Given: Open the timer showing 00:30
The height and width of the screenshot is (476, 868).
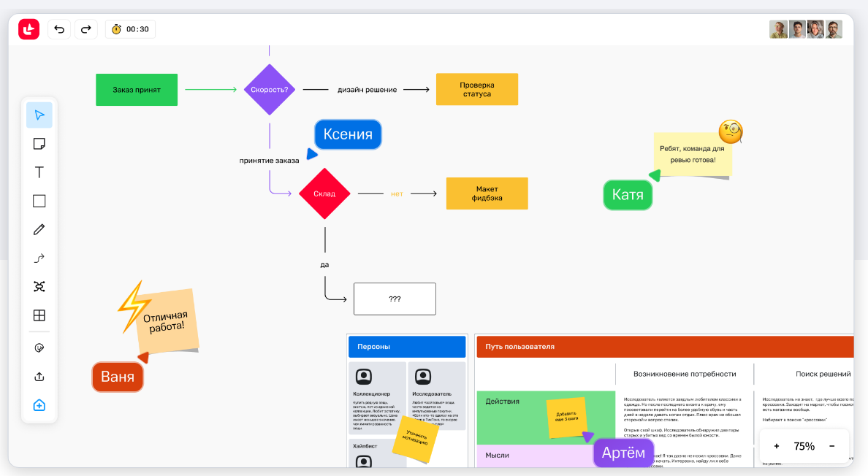Looking at the screenshot, I should click(x=130, y=29).
